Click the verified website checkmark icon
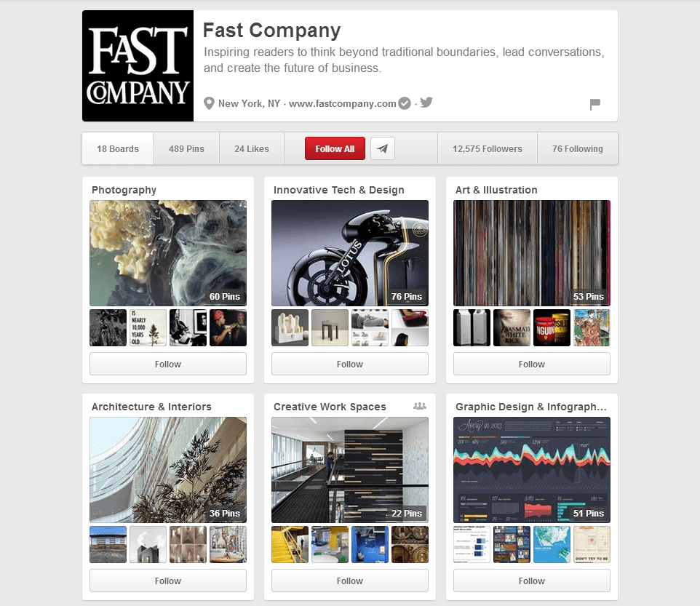 [405, 103]
